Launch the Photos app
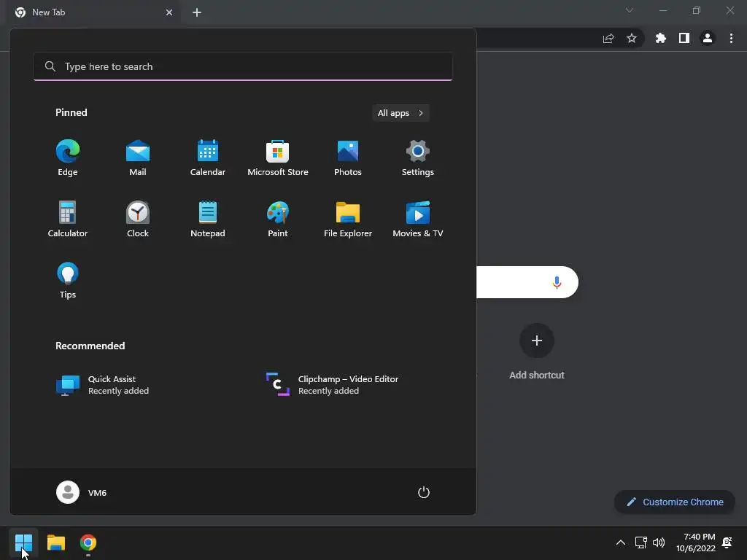The height and width of the screenshot is (560, 747). pos(348,157)
